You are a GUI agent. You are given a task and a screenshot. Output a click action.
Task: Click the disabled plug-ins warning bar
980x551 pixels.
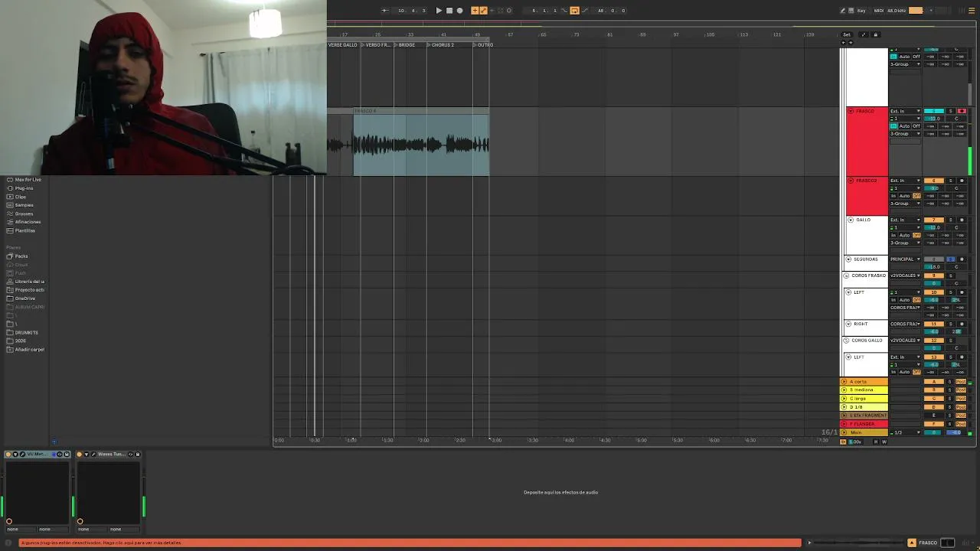point(410,543)
